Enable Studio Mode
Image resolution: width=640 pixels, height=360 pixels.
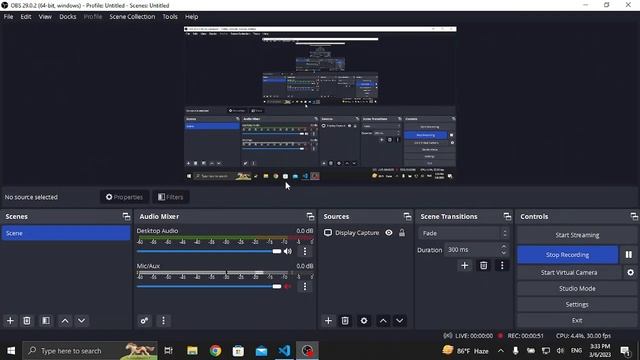[577, 289]
